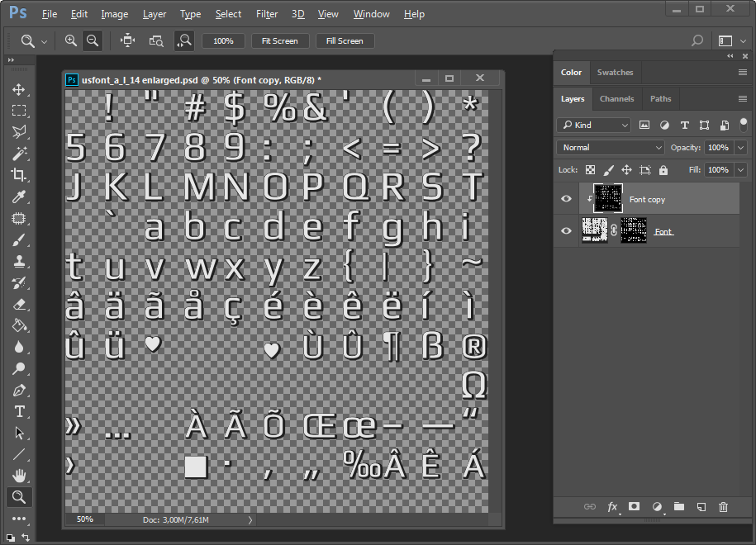Switch to the Swatches tab

pyautogui.click(x=616, y=73)
